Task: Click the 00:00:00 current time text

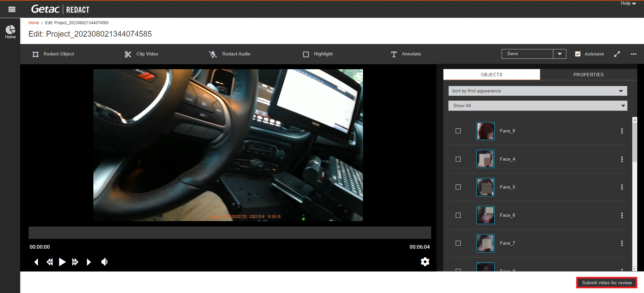Action: (40, 247)
